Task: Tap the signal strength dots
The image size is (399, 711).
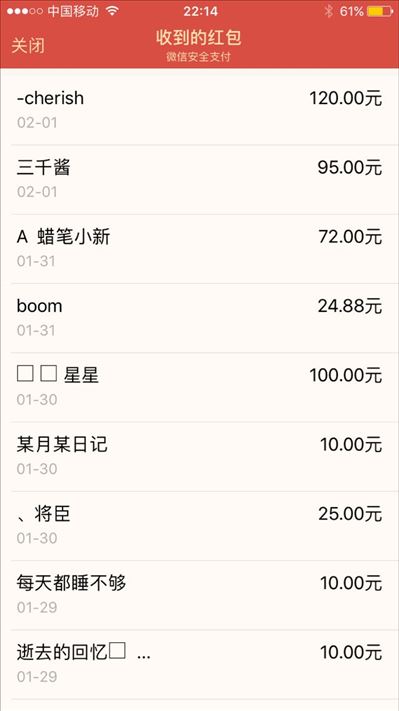Action: [25, 11]
